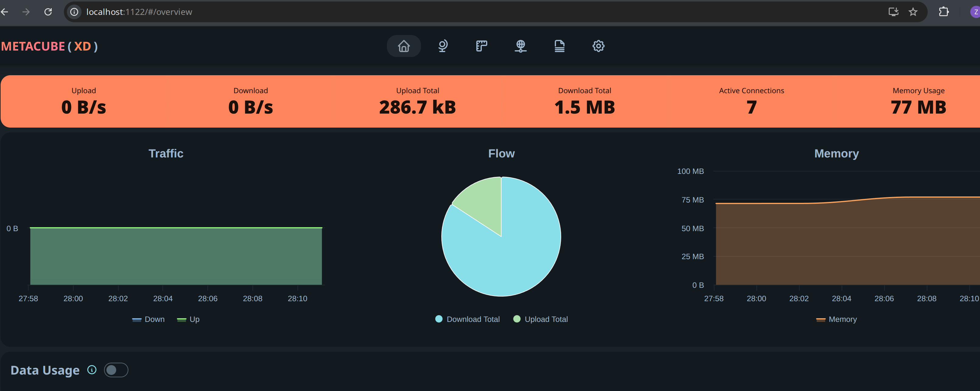Open the Overview home page icon

tap(404, 46)
